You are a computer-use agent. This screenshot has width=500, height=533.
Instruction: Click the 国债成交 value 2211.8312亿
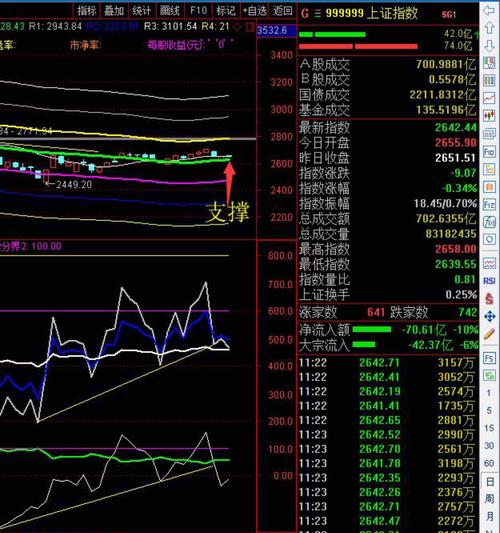coord(443,94)
